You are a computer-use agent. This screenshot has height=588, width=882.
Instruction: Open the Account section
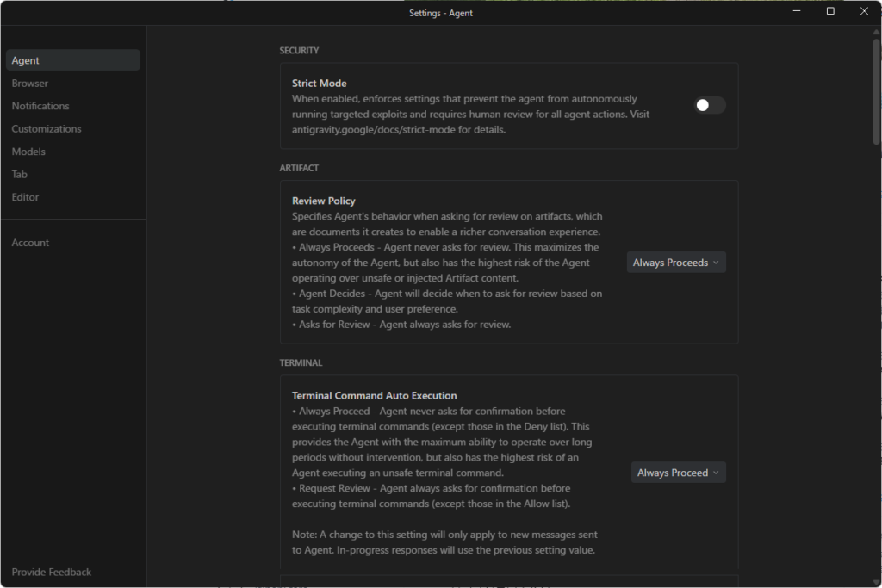(x=30, y=243)
